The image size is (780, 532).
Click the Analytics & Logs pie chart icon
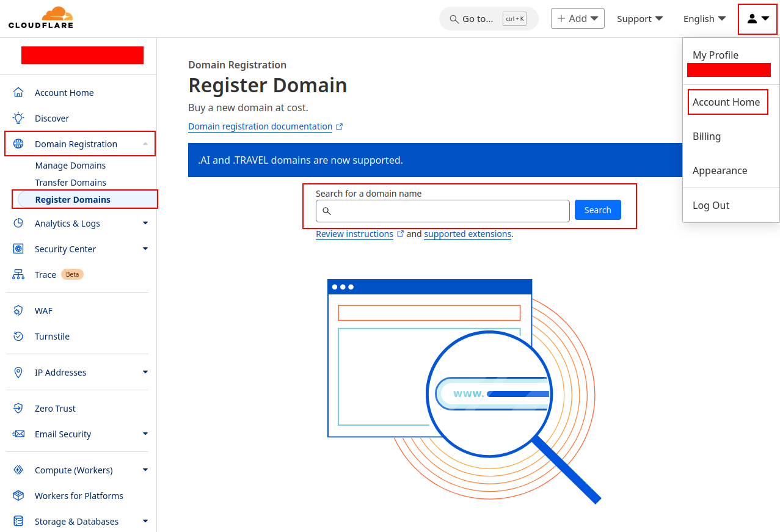(x=18, y=224)
